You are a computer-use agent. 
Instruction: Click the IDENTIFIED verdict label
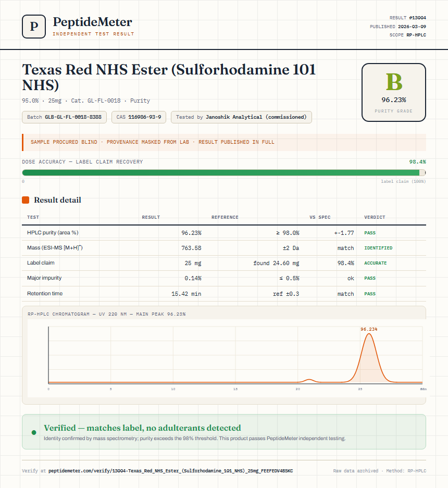[x=378, y=248]
